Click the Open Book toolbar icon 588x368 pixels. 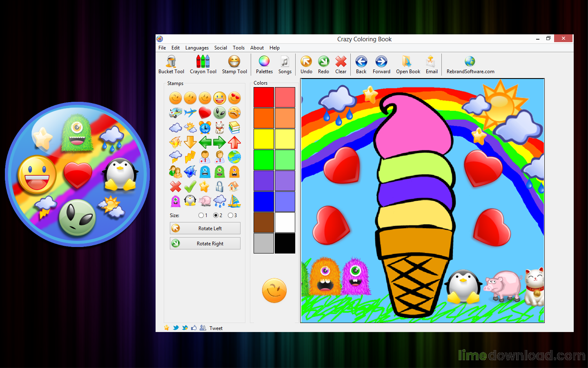pyautogui.click(x=408, y=65)
